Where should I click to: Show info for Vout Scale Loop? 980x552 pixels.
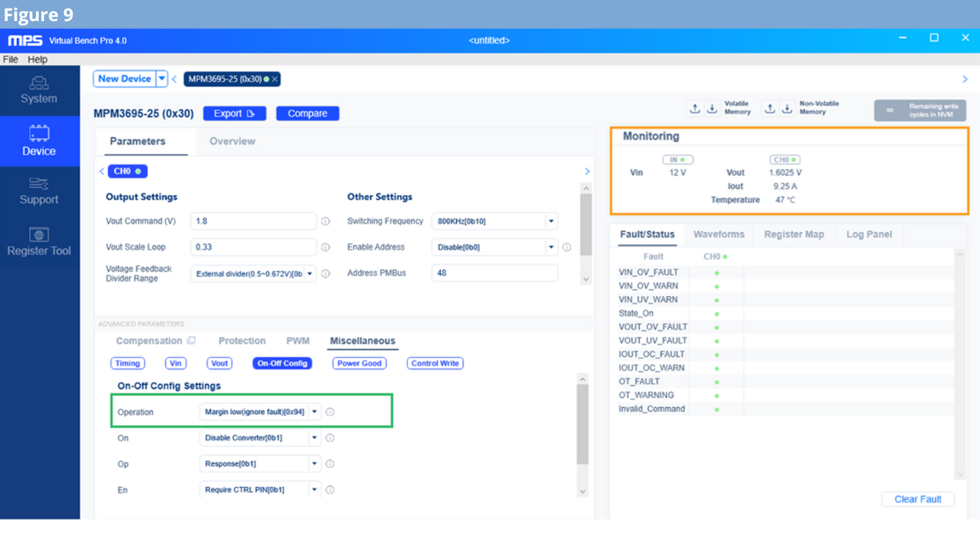tap(325, 247)
